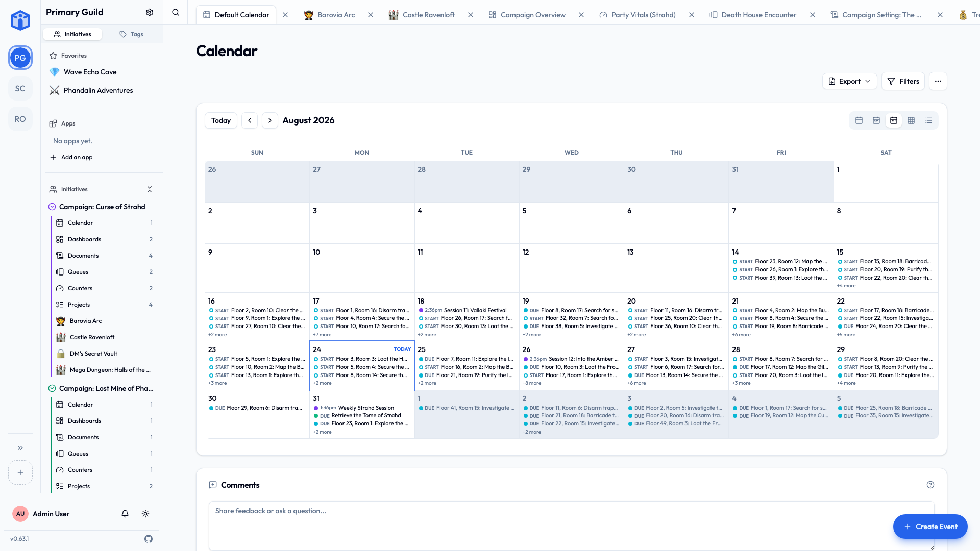
Task: Open the Death House Encounter tab
Action: (x=753, y=15)
